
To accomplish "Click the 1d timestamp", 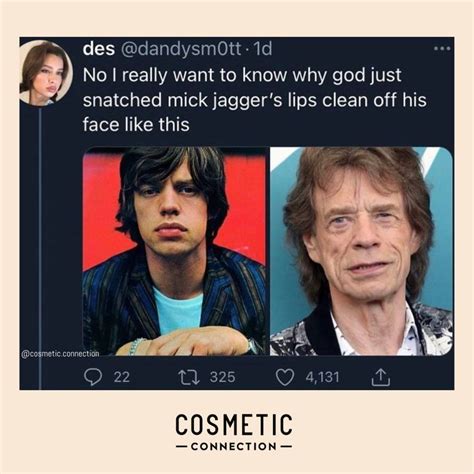I will pyautogui.click(x=263, y=49).
